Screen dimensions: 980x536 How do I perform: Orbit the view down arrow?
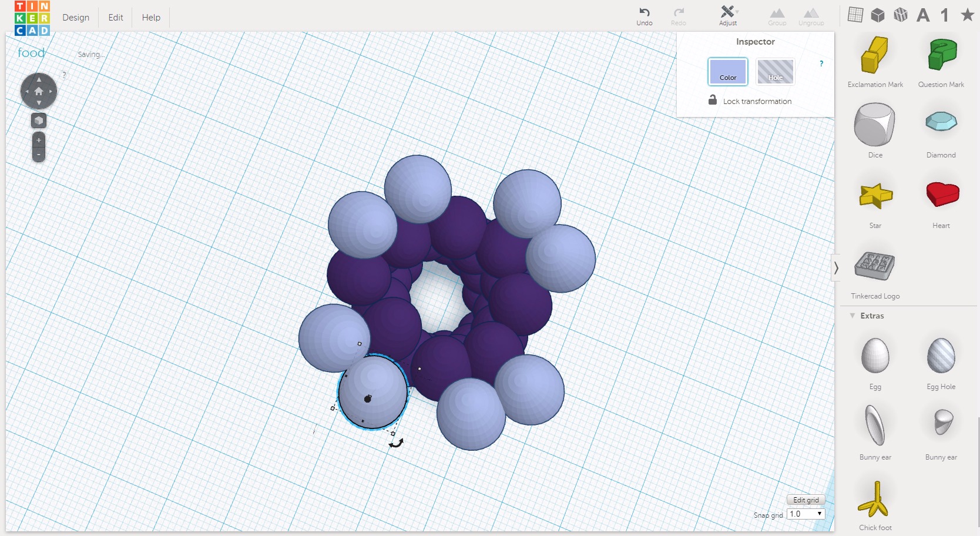click(39, 103)
